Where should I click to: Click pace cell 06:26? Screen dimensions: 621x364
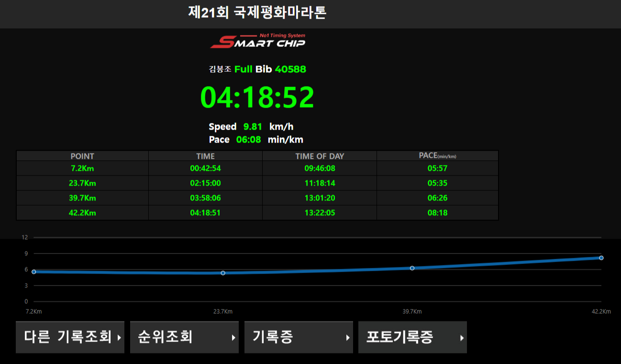[x=438, y=198]
